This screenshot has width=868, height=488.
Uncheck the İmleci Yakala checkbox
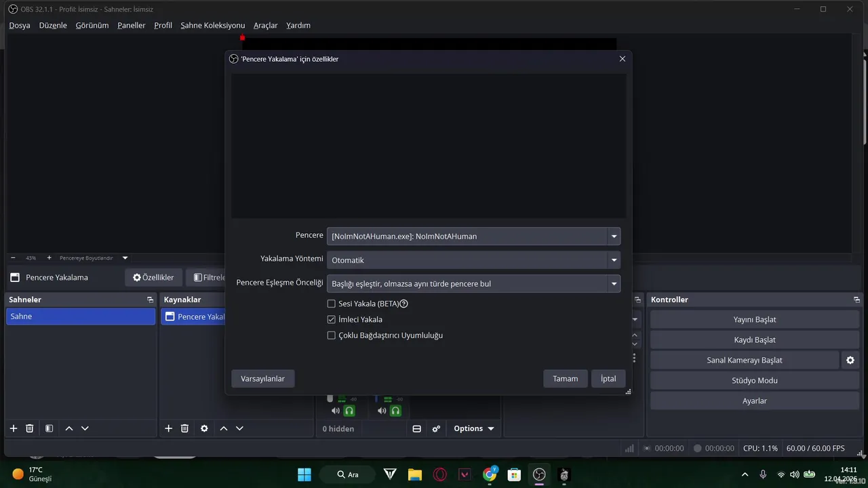pos(332,319)
